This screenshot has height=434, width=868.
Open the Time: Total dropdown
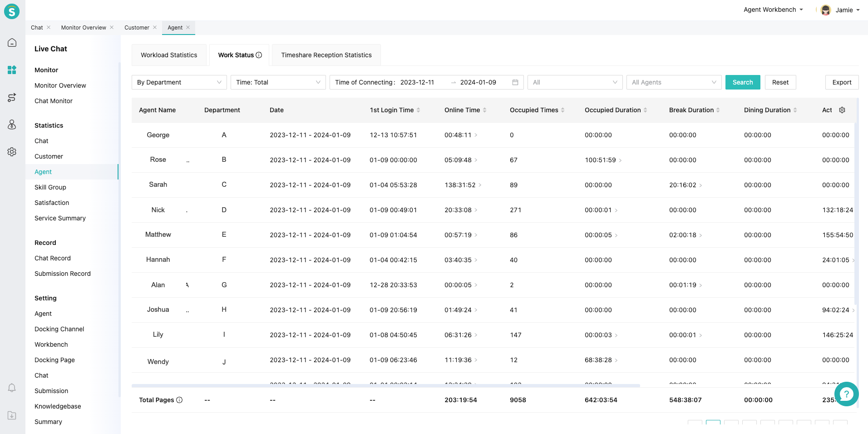pyautogui.click(x=278, y=82)
